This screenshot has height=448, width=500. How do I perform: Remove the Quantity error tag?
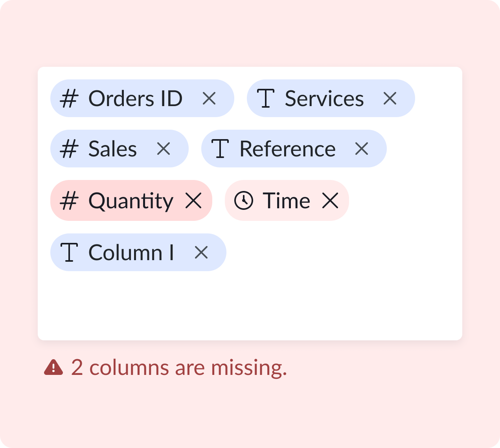(x=193, y=200)
